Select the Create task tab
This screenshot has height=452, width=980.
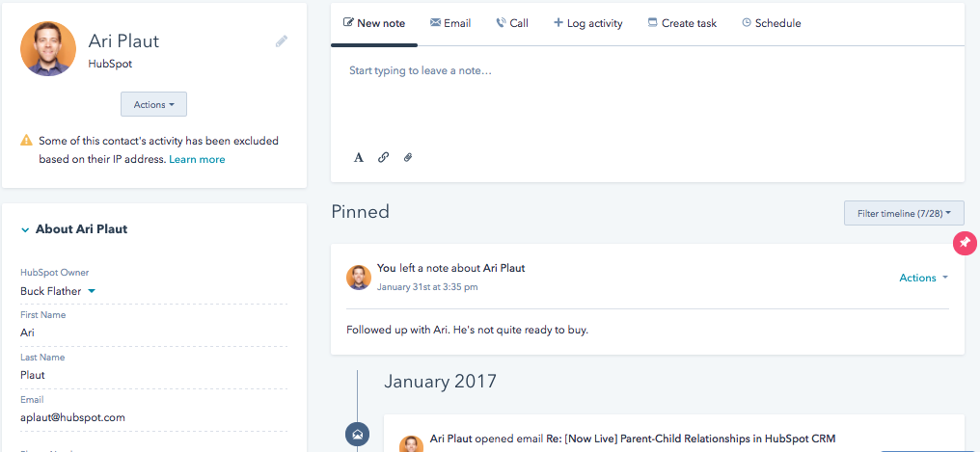tap(682, 23)
